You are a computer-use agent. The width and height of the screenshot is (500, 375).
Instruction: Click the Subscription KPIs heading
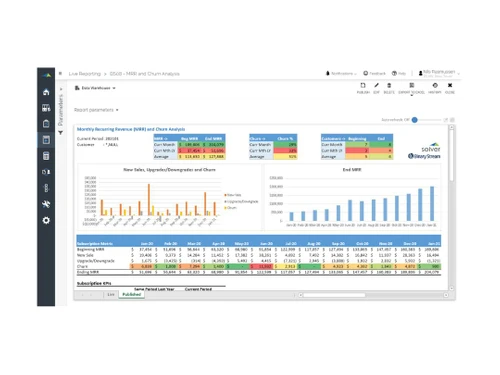tap(94, 283)
